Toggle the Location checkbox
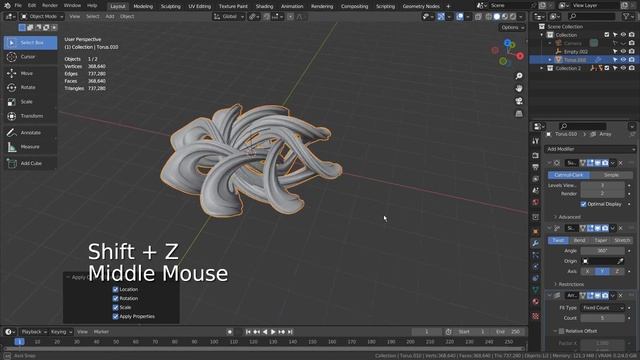The height and width of the screenshot is (360, 640). pyautogui.click(x=116, y=289)
